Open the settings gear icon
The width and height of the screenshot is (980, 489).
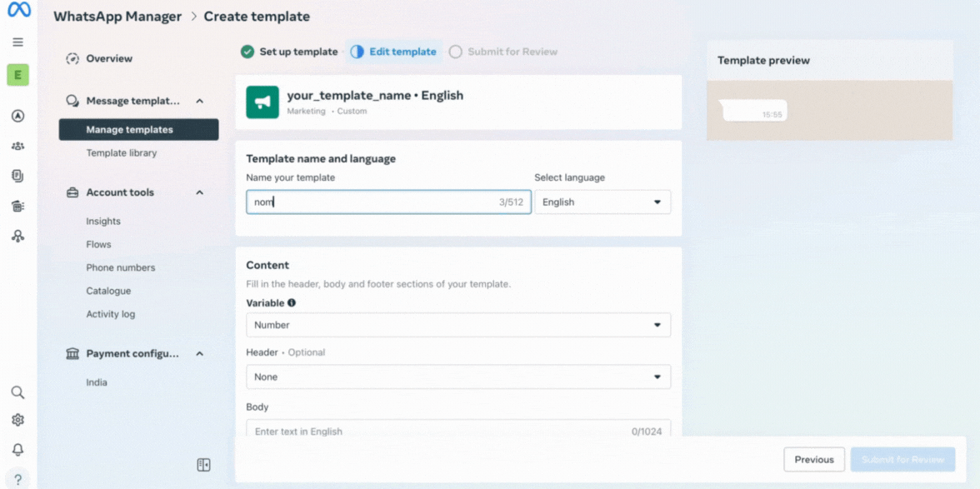(18, 420)
